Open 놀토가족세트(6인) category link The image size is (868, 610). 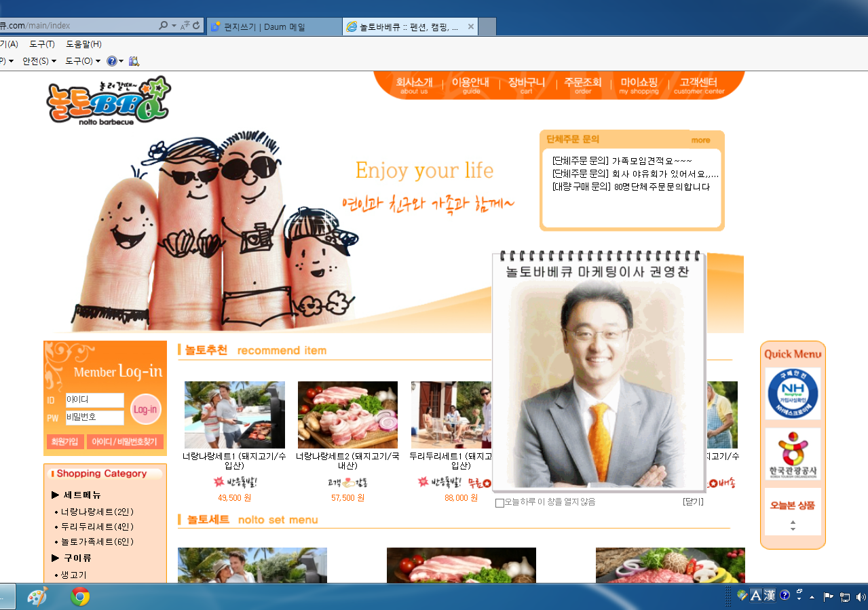96,541
